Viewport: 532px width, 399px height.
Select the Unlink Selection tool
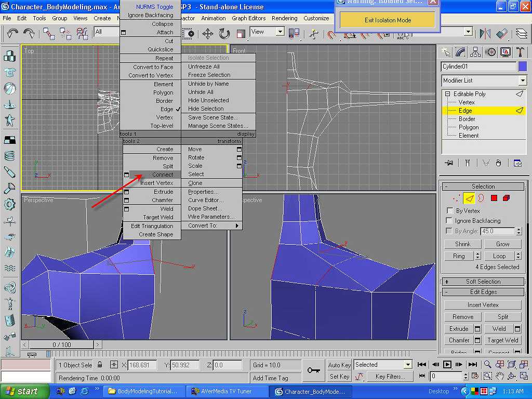pyautogui.click(x=65, y=33)
